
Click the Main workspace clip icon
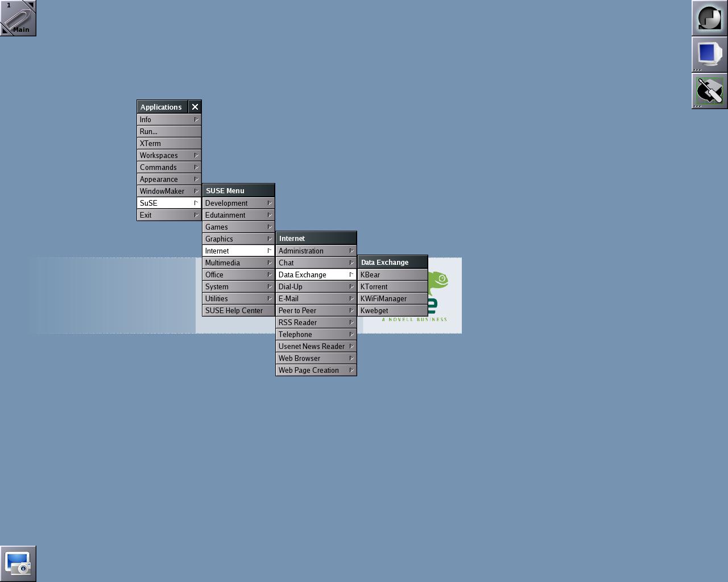click(18, 18)
